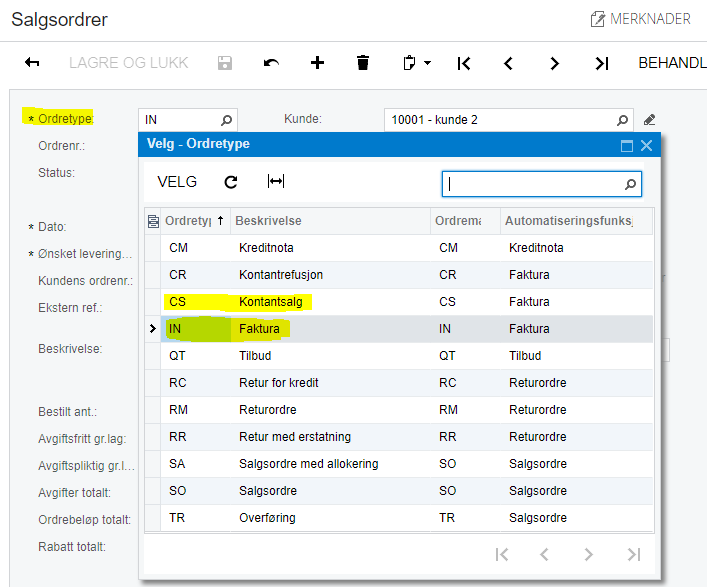Viewport: 707px width, 587px height.
Task: Click the clipboard copy-paste icon
Action: click(409, 63)
